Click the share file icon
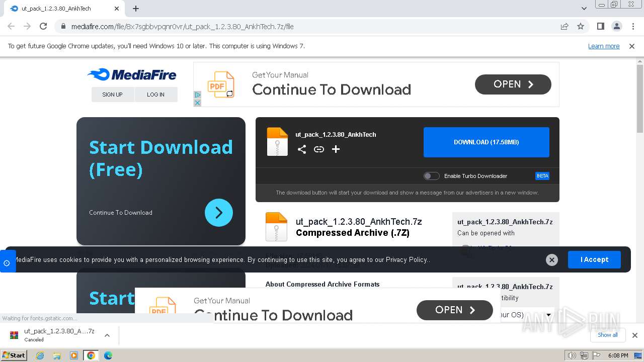Screen dimensions: 644x362 pyautogui.click(x=302, y=149)
